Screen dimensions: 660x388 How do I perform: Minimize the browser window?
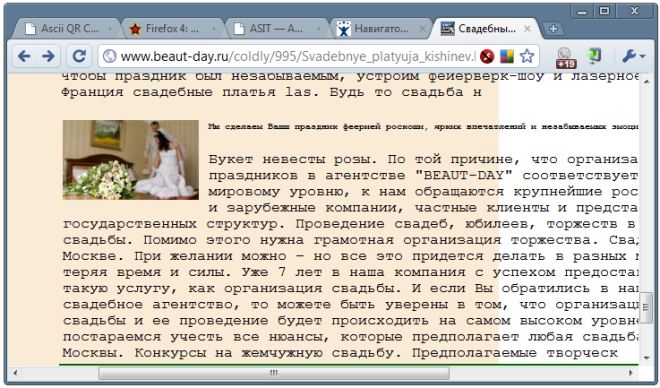click(x=582, y=11)
